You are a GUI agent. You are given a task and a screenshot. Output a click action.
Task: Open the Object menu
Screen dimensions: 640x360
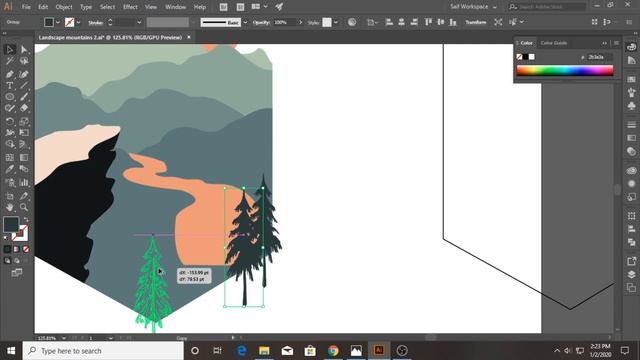pos(64,7)
